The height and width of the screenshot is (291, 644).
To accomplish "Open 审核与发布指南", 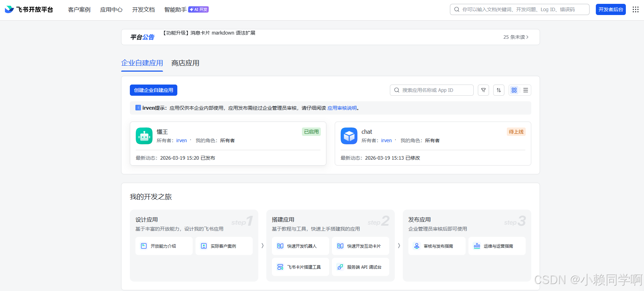I will click(x=437, y=246).
